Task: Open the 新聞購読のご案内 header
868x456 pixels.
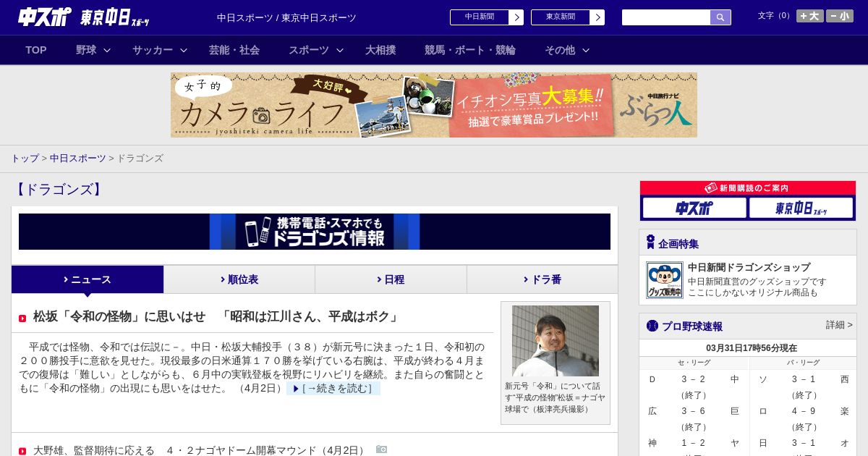Action: (x=748, y=188)
